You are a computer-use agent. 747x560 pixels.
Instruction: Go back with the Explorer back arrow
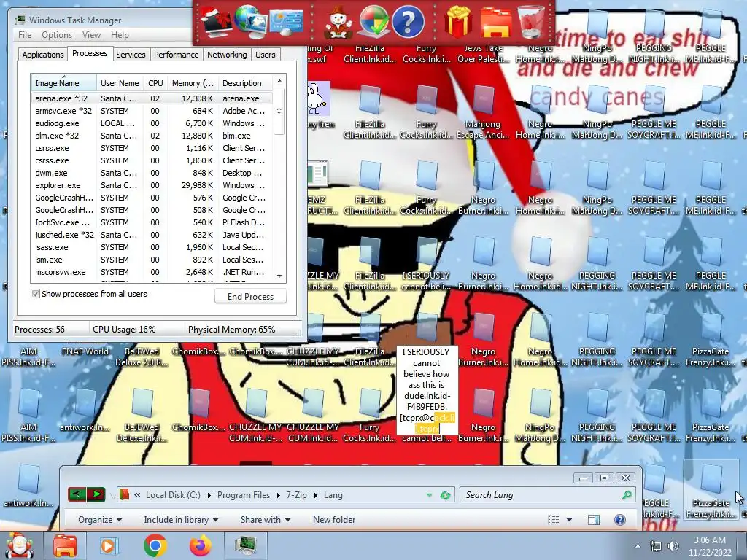(77, 495)
